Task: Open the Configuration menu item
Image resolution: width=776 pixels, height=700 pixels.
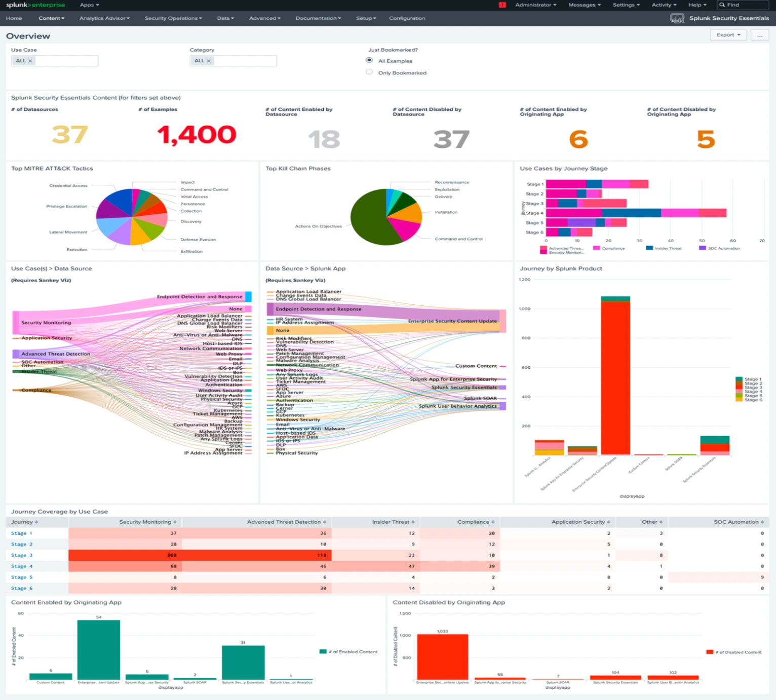Action: pos(407,18)
